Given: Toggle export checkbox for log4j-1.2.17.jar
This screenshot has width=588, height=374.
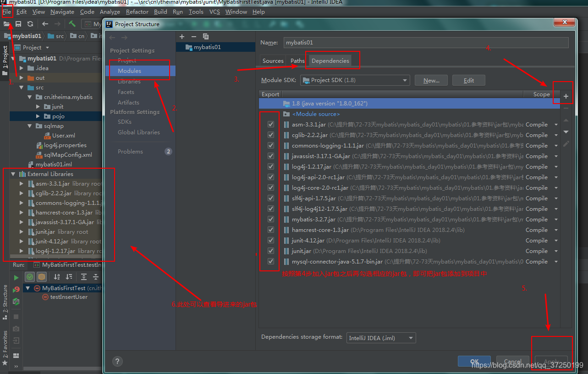Looking at the screenshot, I should click(271, 167).
